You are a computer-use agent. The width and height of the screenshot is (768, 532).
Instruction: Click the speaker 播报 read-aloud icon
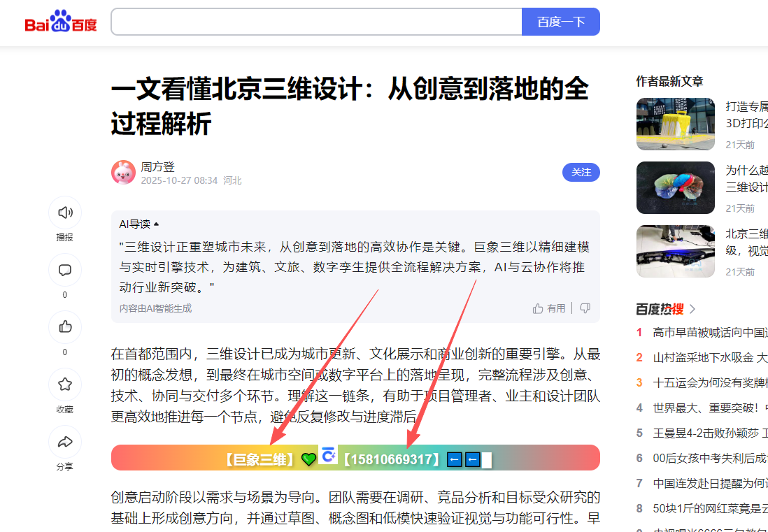64,213
